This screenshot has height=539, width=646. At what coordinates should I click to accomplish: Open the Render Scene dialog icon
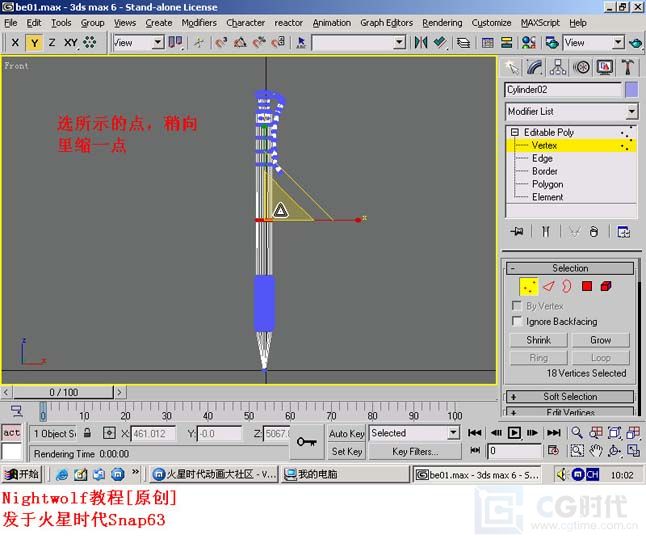(552, 42)
